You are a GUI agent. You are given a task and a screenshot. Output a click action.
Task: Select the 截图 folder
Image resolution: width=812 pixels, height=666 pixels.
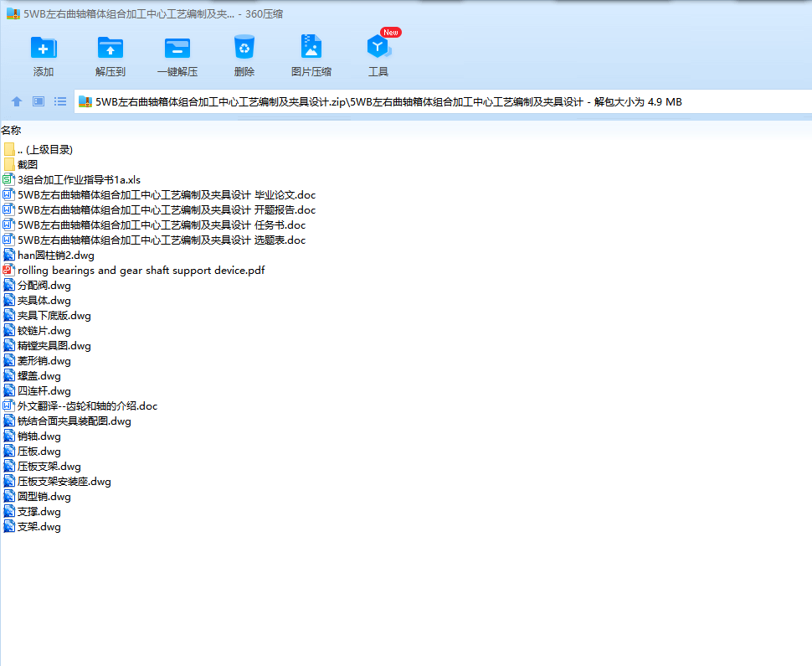(x=21, y=165)
